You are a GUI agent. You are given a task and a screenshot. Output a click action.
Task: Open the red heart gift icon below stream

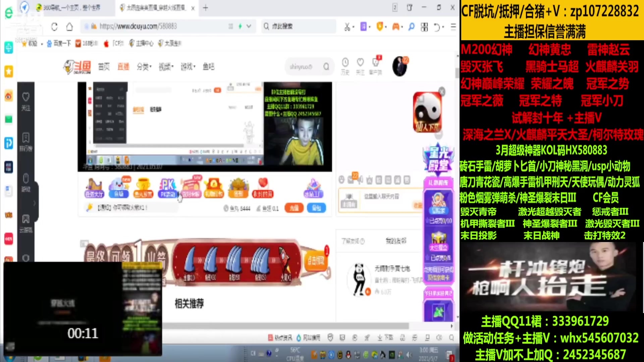[263, 187]
